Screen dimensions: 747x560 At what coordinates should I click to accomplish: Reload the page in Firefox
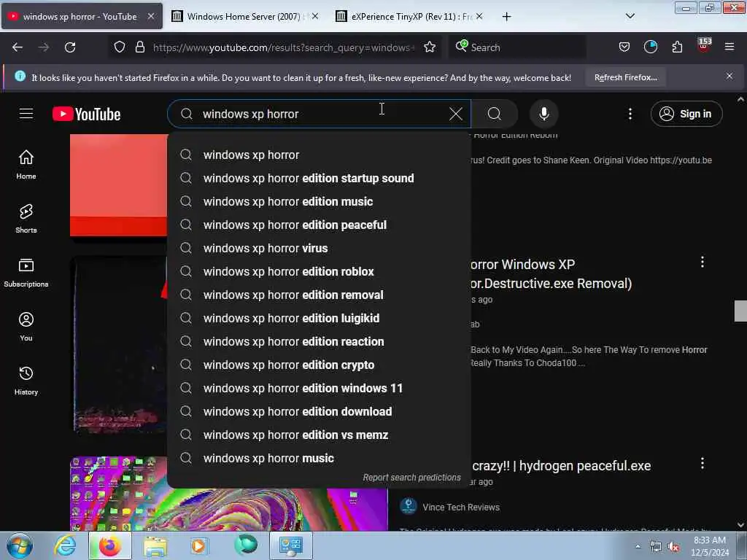[70, 47]
